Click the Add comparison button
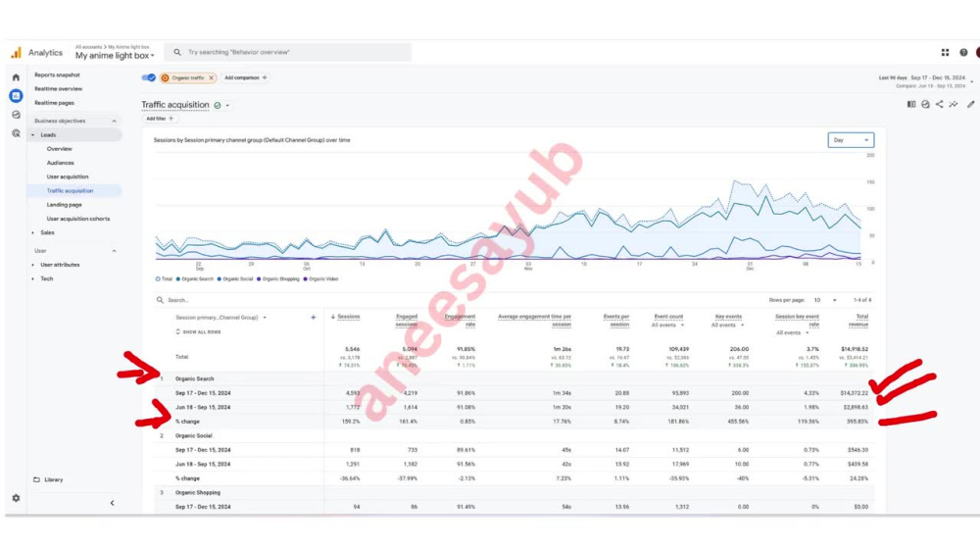This screenshot has width=980, height=552. pyautogui.click(x=246, y=78)
